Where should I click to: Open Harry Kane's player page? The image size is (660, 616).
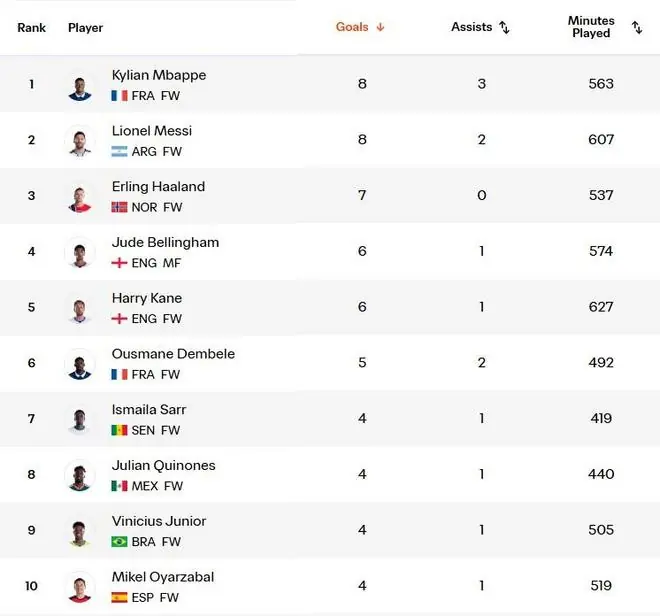[x=147, y=298]
